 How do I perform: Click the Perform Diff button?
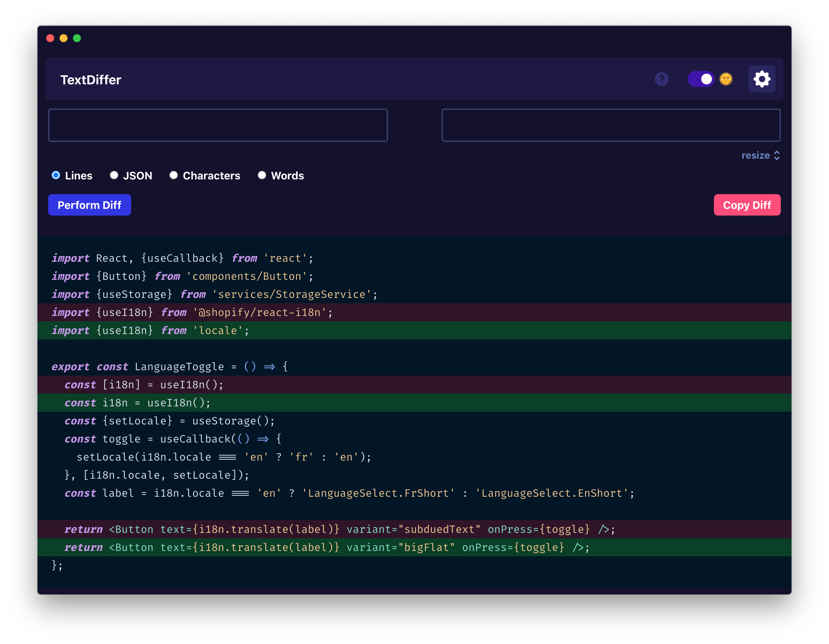[89, 205]
